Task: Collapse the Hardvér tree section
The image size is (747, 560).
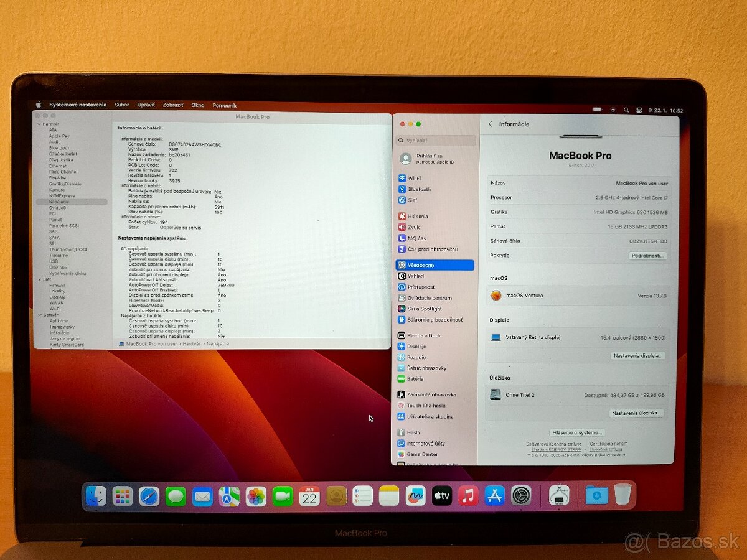Action: [39, 123]
